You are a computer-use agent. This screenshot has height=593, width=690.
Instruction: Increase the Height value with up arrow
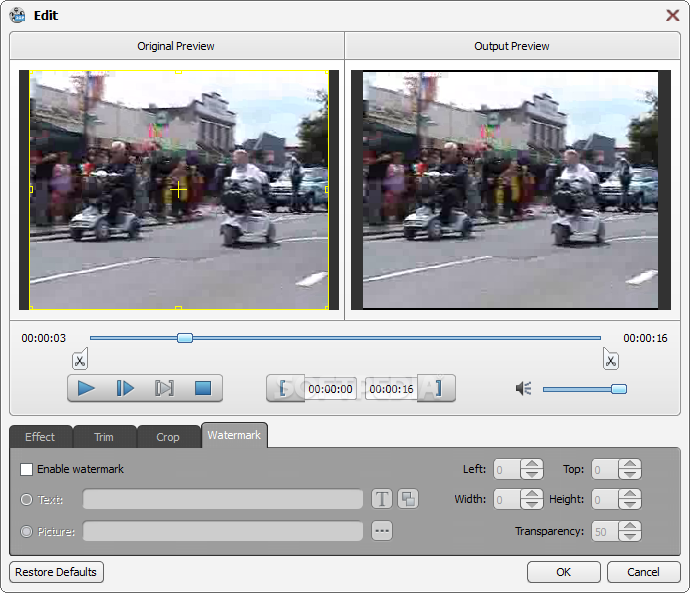(x=630, y=494)
